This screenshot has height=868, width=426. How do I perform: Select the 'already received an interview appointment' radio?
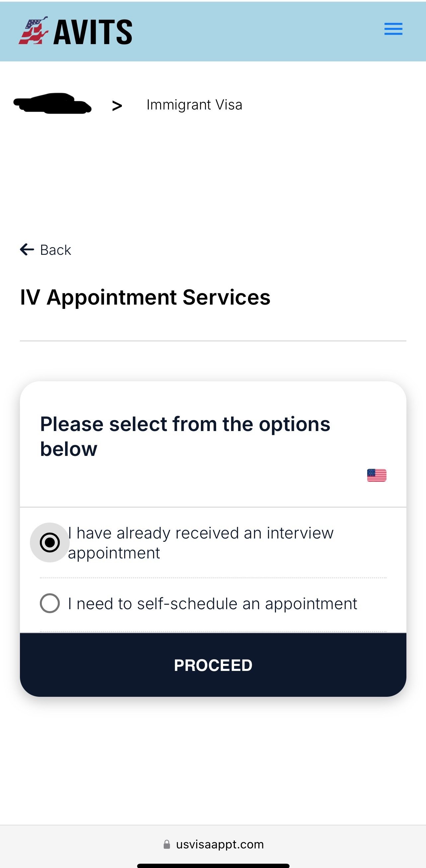(x=50, y=542)
